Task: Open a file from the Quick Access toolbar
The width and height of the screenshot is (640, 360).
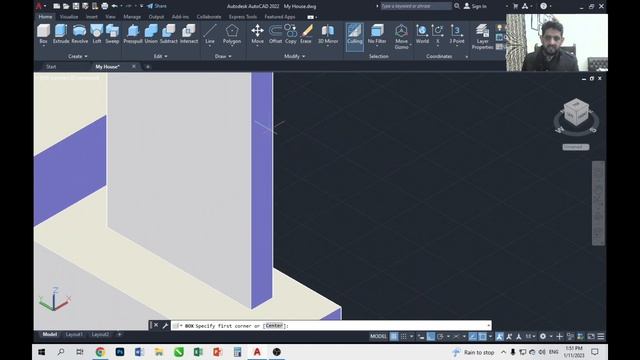Action: (x=66, y=6)
